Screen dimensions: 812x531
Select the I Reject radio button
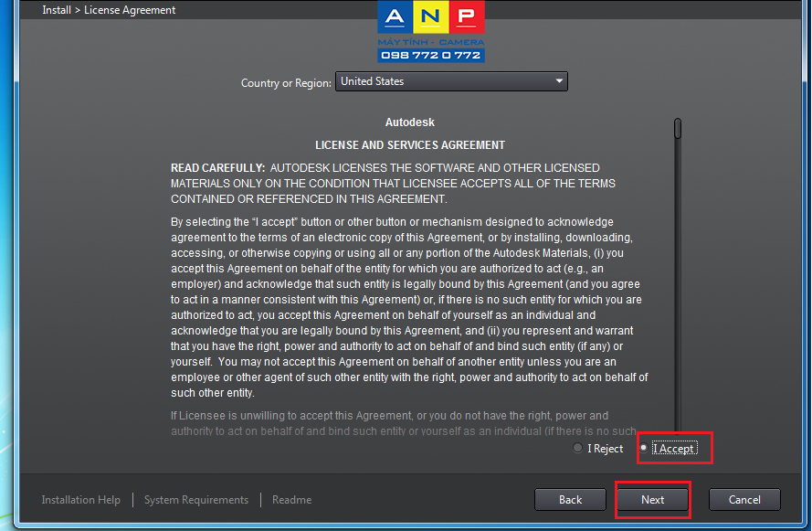(x=577, y=448)
